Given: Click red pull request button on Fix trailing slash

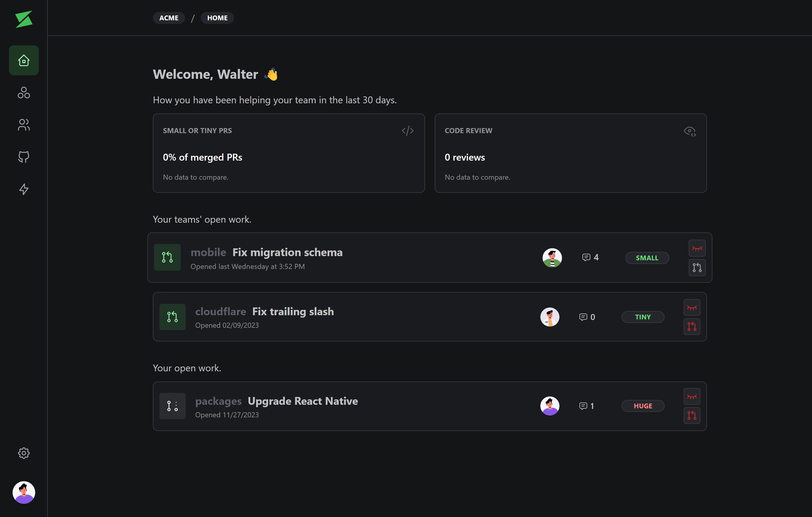Looking at the screenshot, I should click(x=692, y=327).
